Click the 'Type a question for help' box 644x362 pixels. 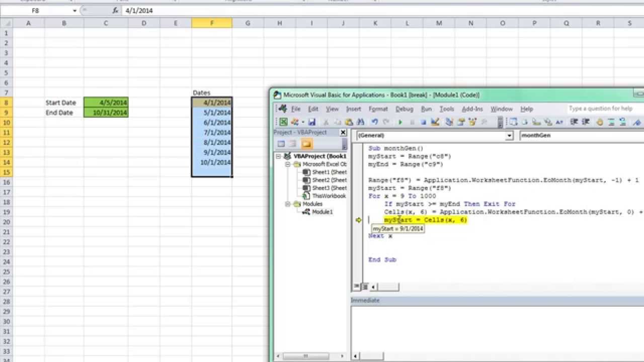pyautogui.click(x=605, y=108)
